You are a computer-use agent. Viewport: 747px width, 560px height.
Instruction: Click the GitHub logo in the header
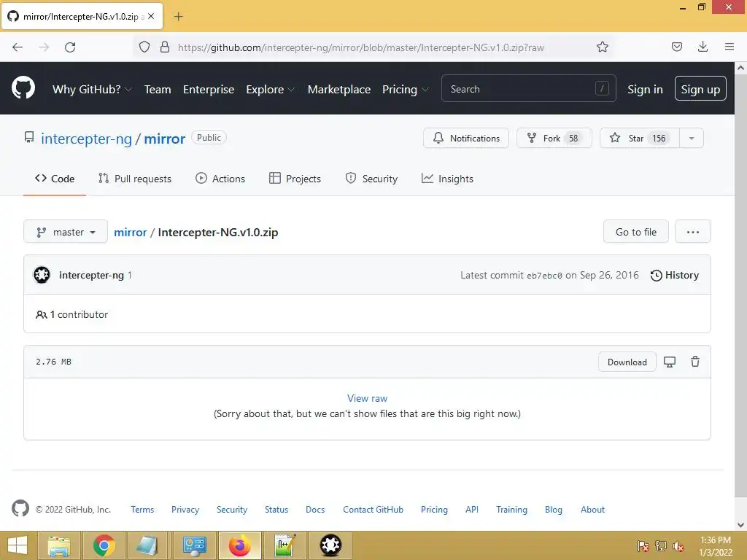[x=23, y=88]
